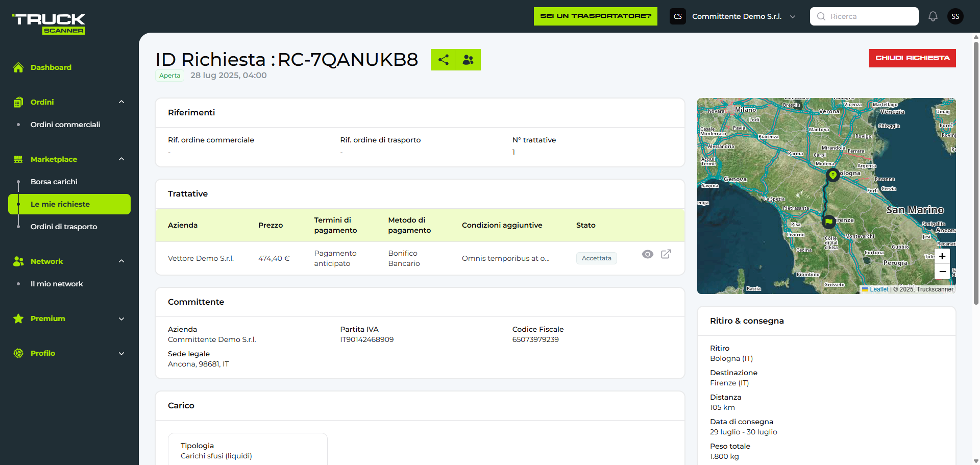This screenshot has height=465, width=980.
Task: Open Committente Demo S.r.l. company dropdown
Action: coord(733,16)
